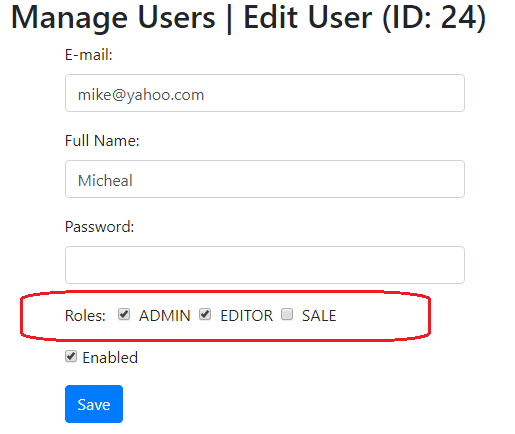The image size is (515, 434).
Task: Click the Full Name: field label
Action: point(102,141)
